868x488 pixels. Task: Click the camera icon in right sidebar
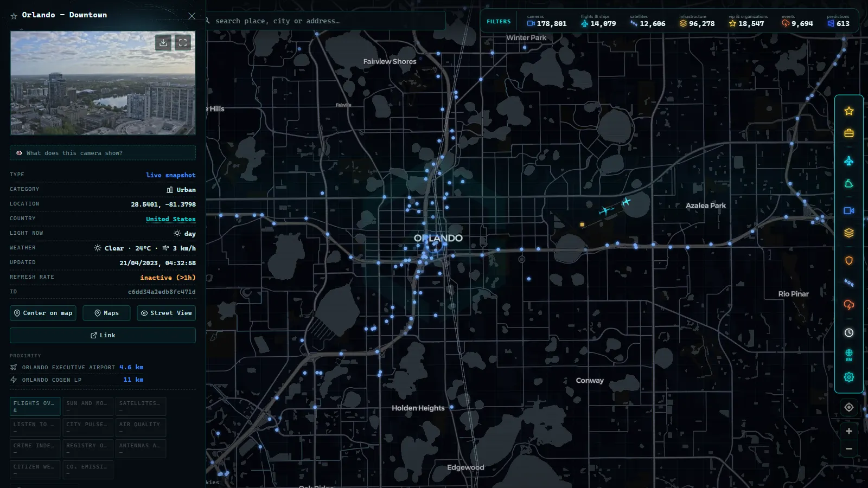coord(849,211)
